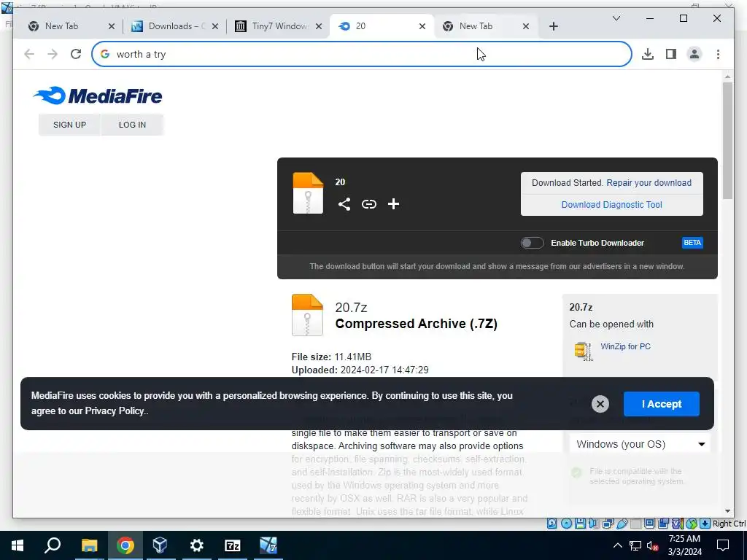Click the plus icon to save to MediaFire

393,204
